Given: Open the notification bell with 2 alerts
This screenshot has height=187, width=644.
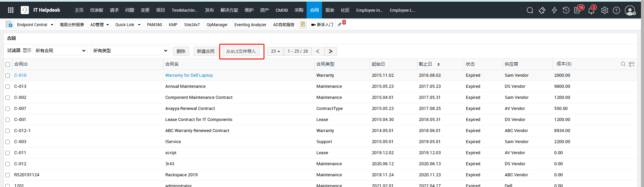Looking at the screenshot, I should click(x=591, y=10).
